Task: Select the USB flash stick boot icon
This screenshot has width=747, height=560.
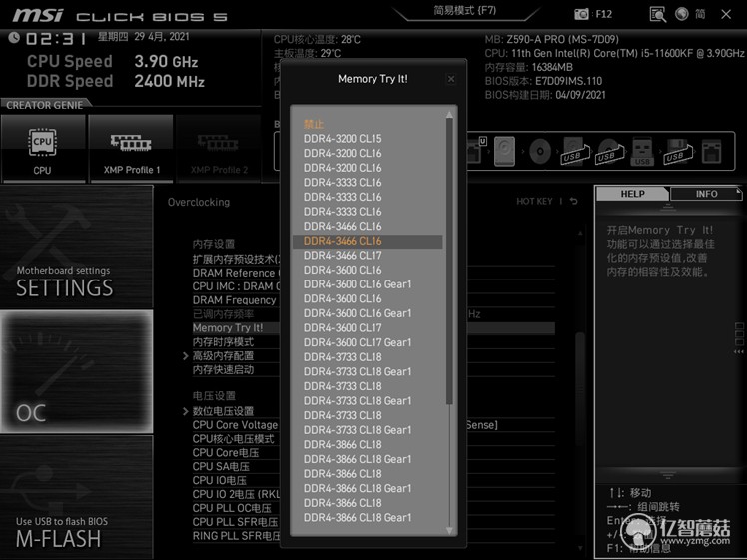Action: [642, 152]
